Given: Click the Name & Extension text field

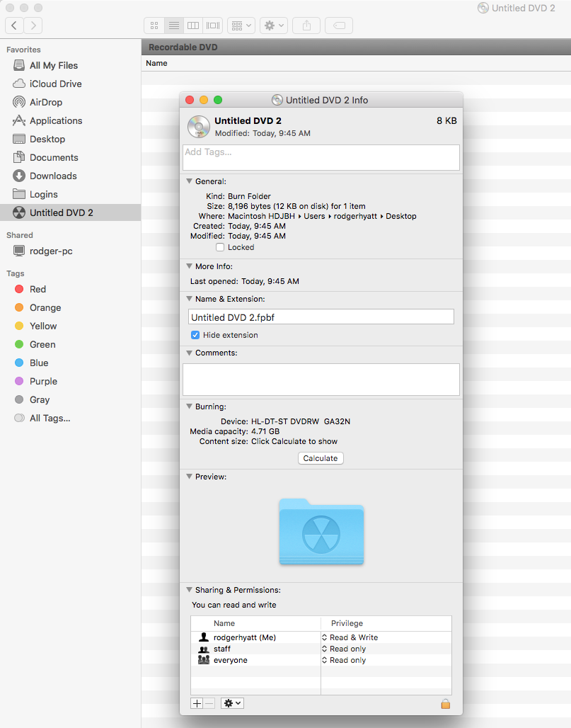Looking at the screenshot, I should coord(321,317).
